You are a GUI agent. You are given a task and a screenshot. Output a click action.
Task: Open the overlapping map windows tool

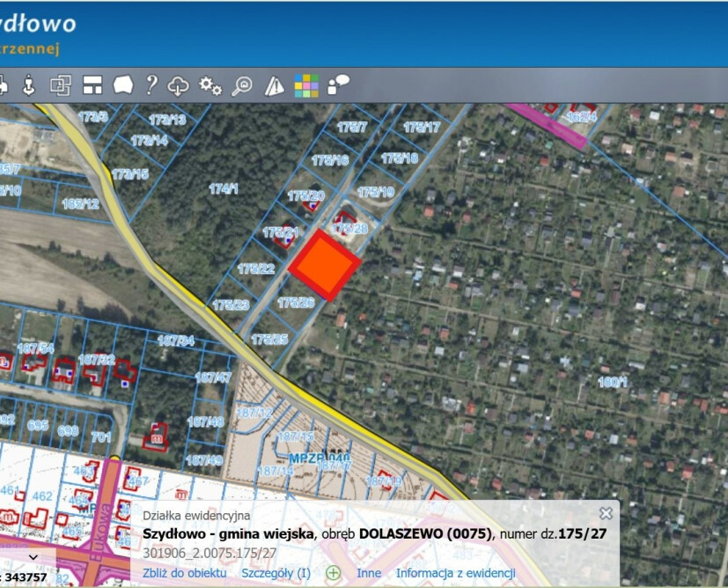coord(60,85)
